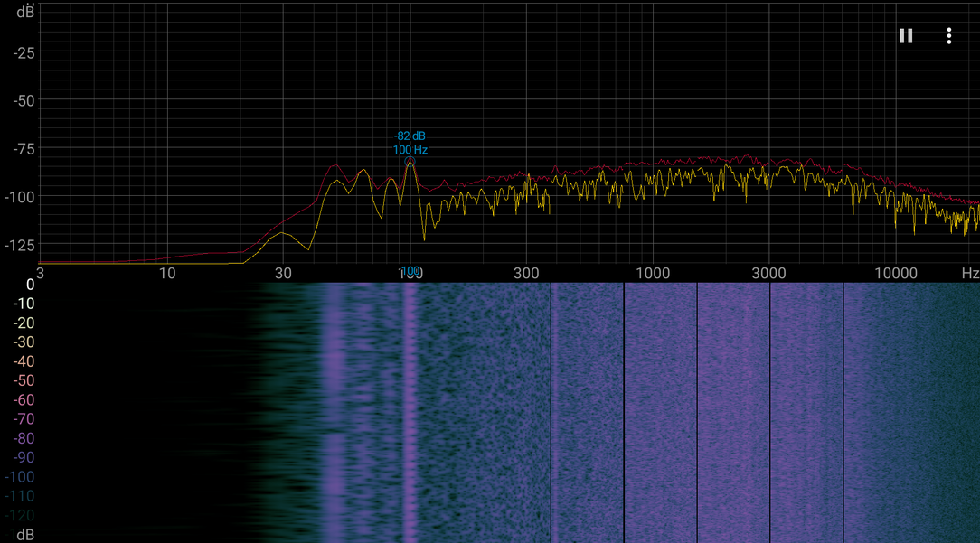Pick the -100 waterfall color scale entry
Screen dimensions: 980x543
click(x=19, y=477)
